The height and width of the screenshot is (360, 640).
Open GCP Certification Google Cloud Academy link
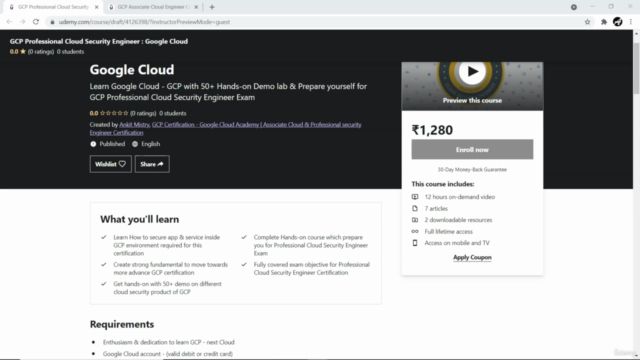pos(225,129)
